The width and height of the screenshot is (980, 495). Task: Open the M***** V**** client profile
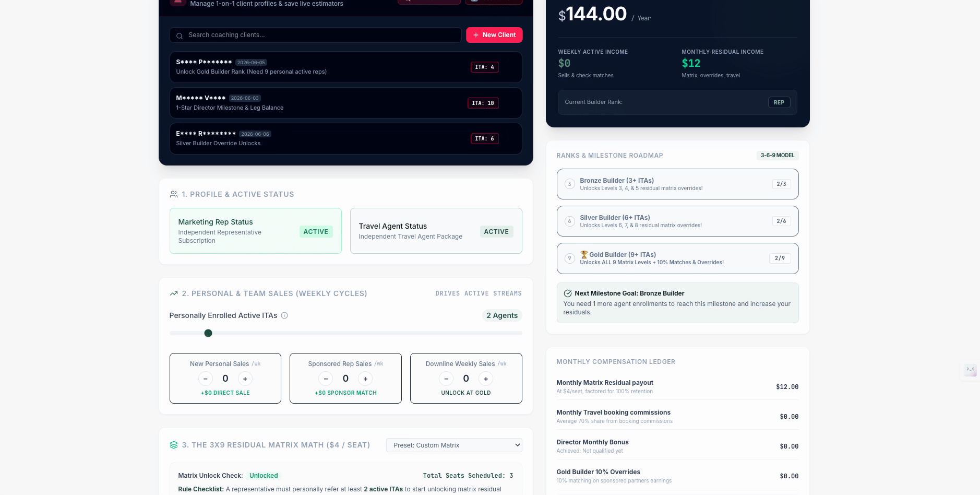(345, 103)
